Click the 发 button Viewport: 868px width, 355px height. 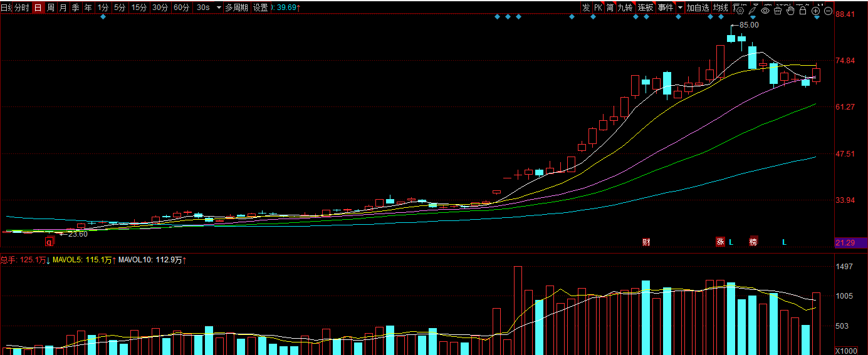[586, 8]
